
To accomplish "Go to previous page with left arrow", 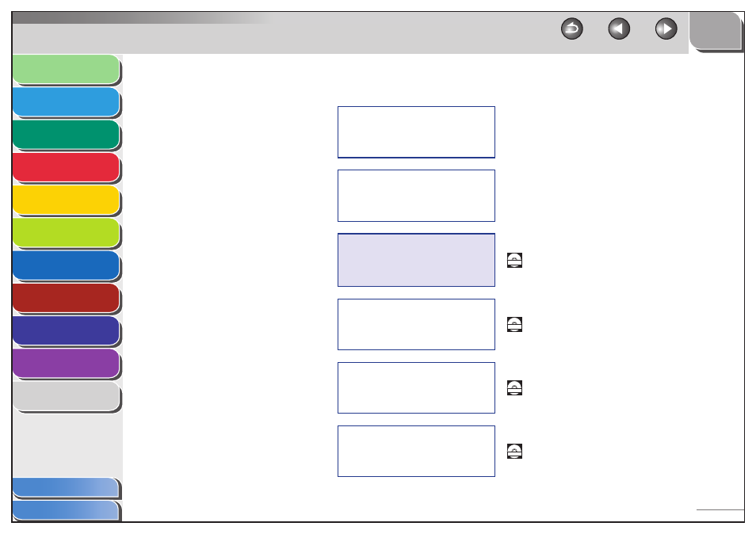I will click(619, 29).
